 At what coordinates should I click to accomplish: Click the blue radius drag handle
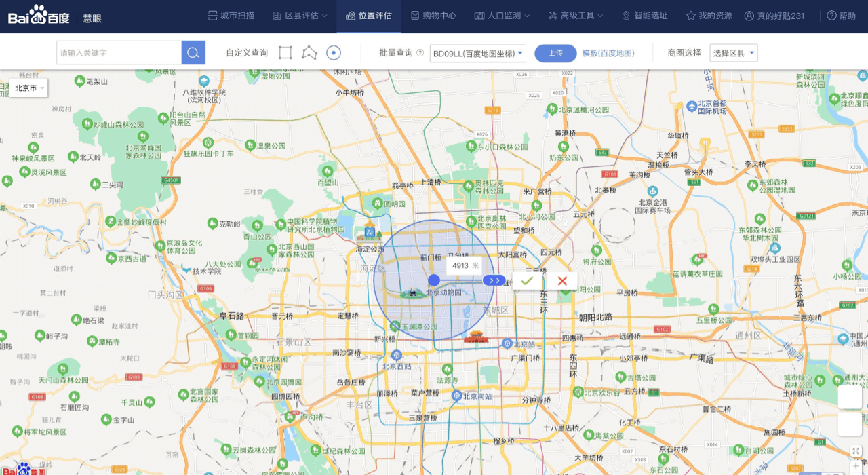[494, 280]
